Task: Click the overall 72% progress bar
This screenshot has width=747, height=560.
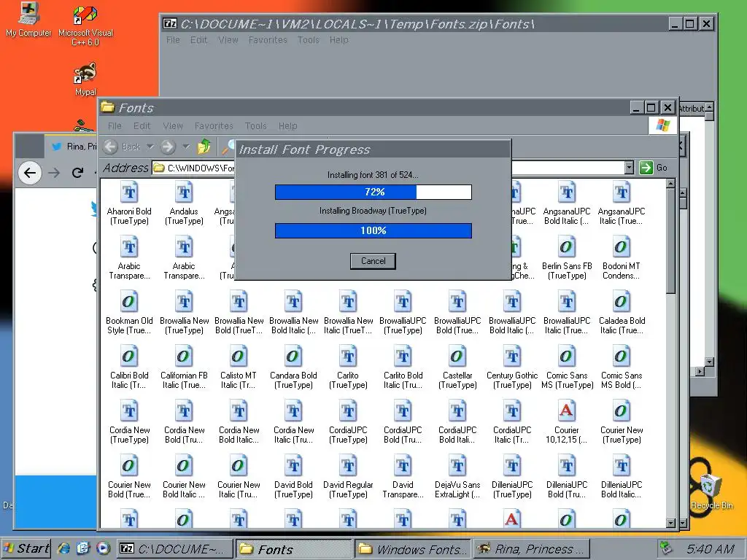Action: [x=373, y=192]
